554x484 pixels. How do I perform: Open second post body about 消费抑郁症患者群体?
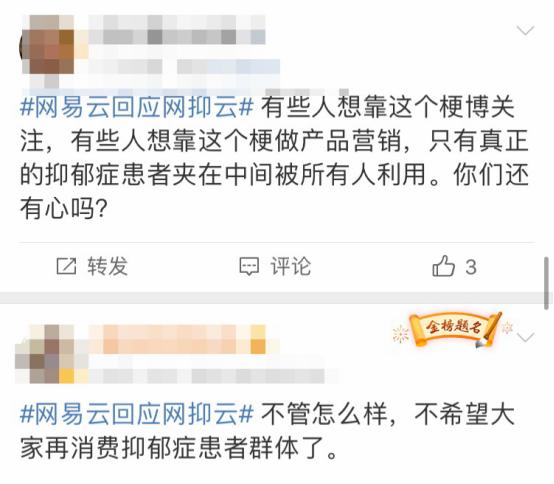point(267,432)
